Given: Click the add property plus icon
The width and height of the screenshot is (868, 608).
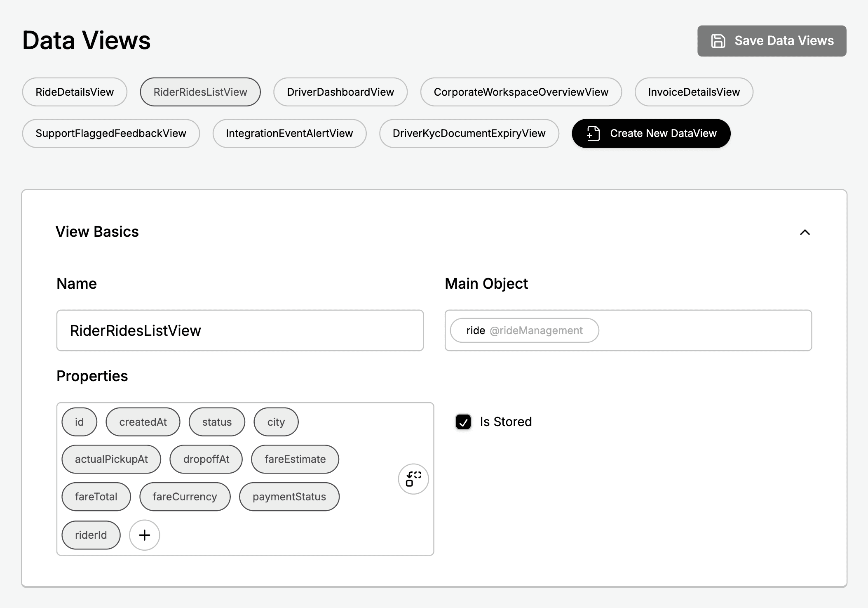Looking at the screenshot, I should click(x=144, y=535).
